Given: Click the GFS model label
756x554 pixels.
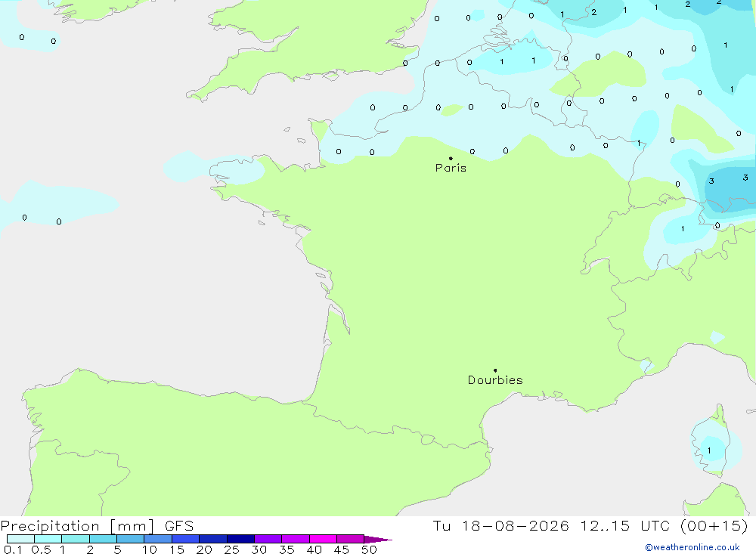Looking at the screenshot, I should [x=179, y=526].
